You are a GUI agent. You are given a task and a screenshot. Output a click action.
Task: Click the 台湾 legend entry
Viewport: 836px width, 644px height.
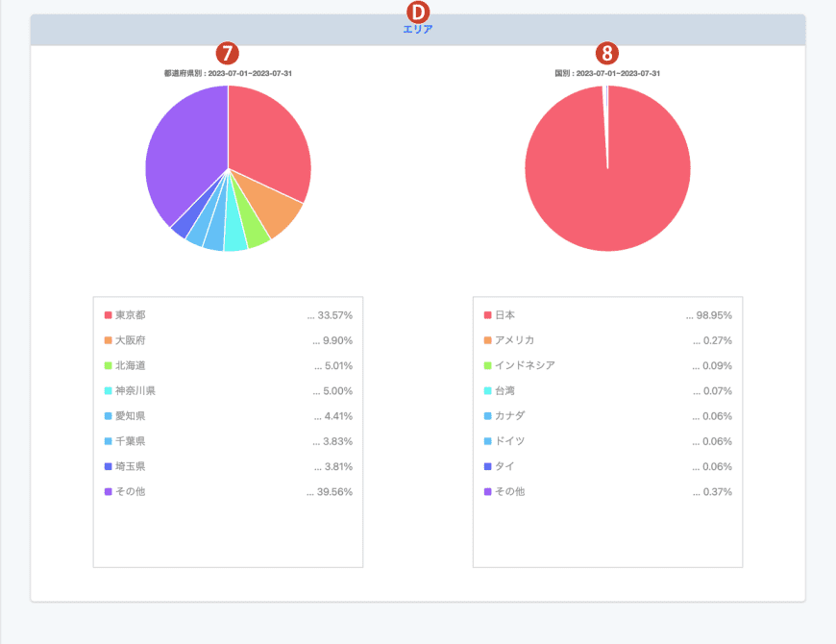504,391
